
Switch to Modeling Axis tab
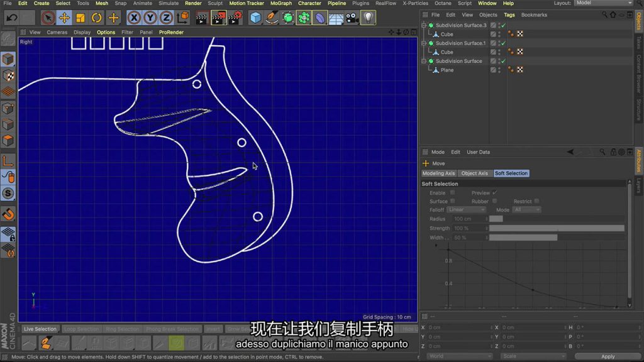(x=438, y=173)
